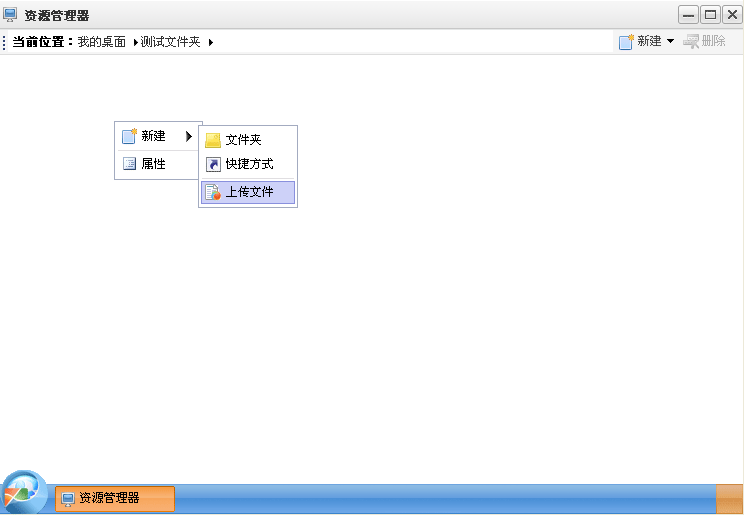
Task: Click the 新建 icon in context menu
Action: point(129,136)
